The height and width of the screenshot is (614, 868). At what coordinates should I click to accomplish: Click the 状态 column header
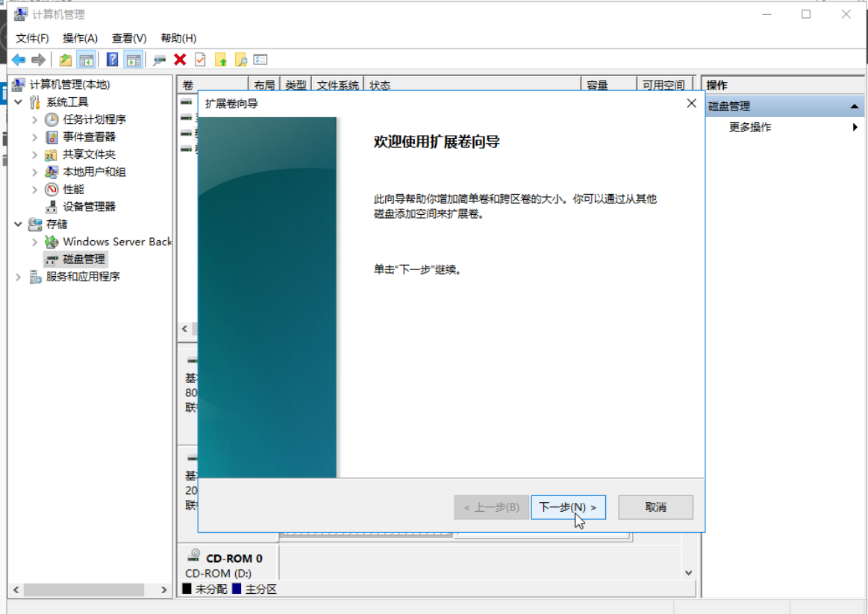point(472,84)
